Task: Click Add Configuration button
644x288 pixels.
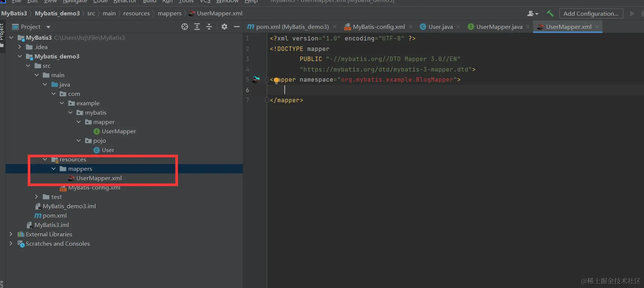Action: tap(591, 13)
